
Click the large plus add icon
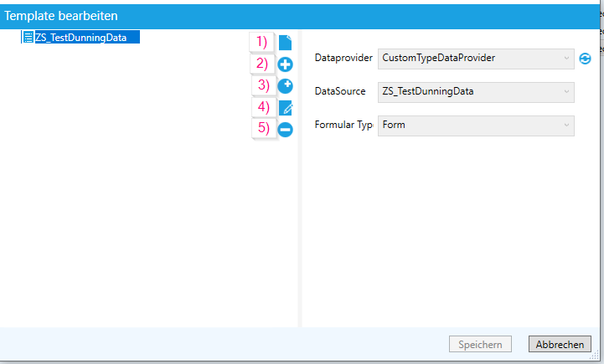pos(285,64)
